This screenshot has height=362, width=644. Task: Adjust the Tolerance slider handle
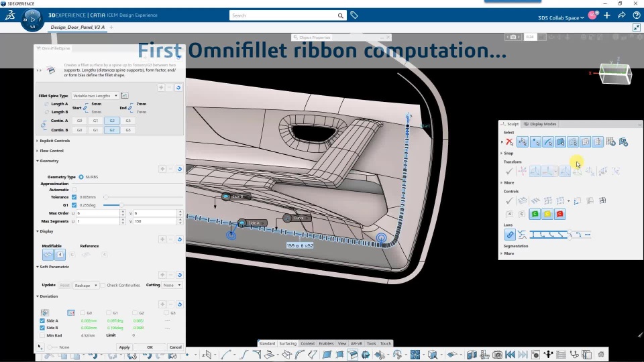point(105,197)
